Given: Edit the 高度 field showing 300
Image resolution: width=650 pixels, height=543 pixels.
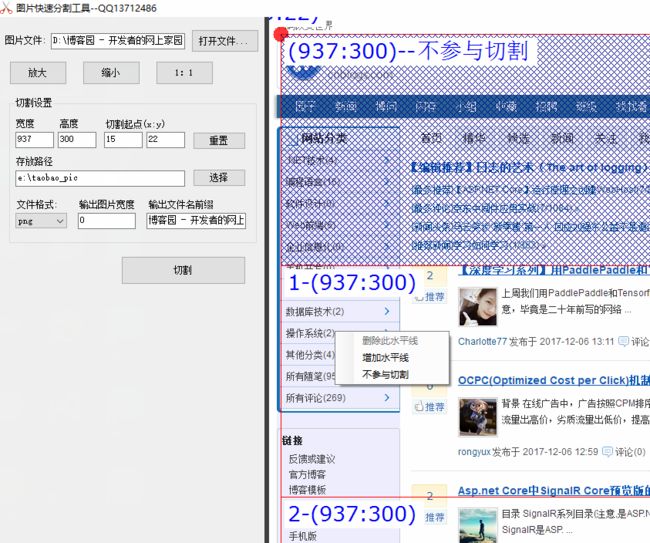Looking at the screenshot, I should point(77,140).
